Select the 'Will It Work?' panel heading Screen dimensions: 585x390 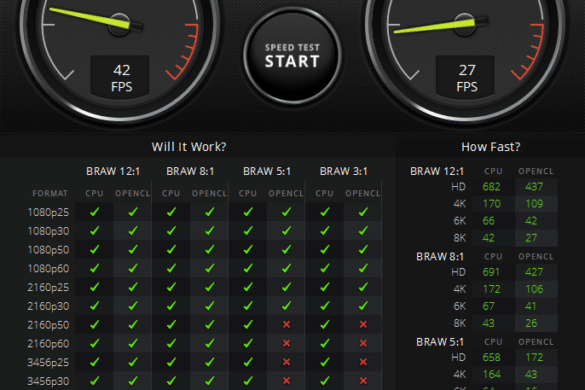click(189, 147)
